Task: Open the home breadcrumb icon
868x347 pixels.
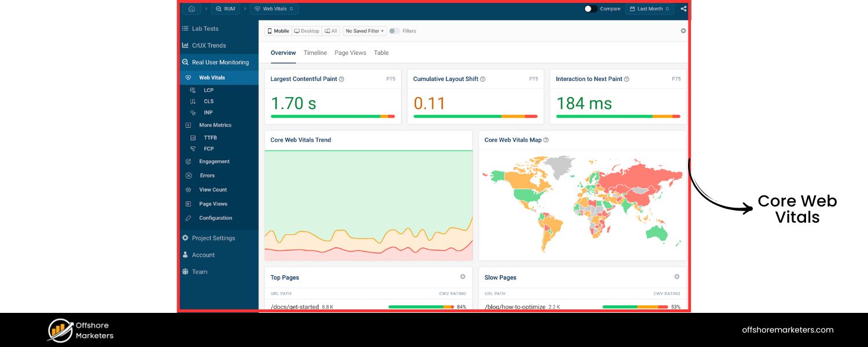Action: click(x=191, y=9)
